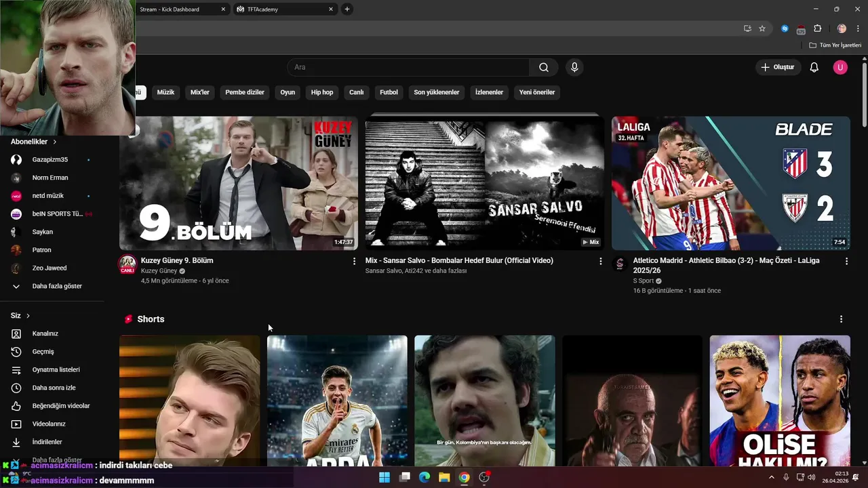Expand the Abonelikler section header

coord(33,142)
